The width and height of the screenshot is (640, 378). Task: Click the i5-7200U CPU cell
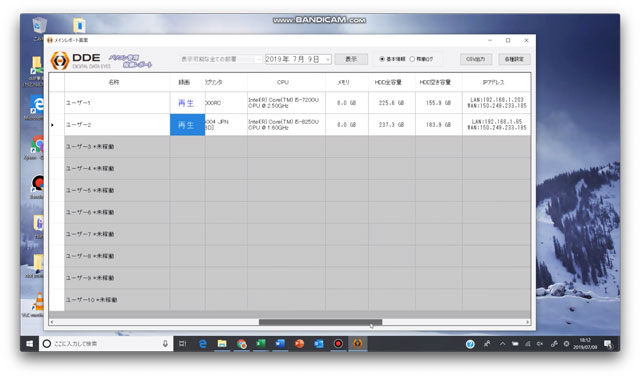click(286, 103)
